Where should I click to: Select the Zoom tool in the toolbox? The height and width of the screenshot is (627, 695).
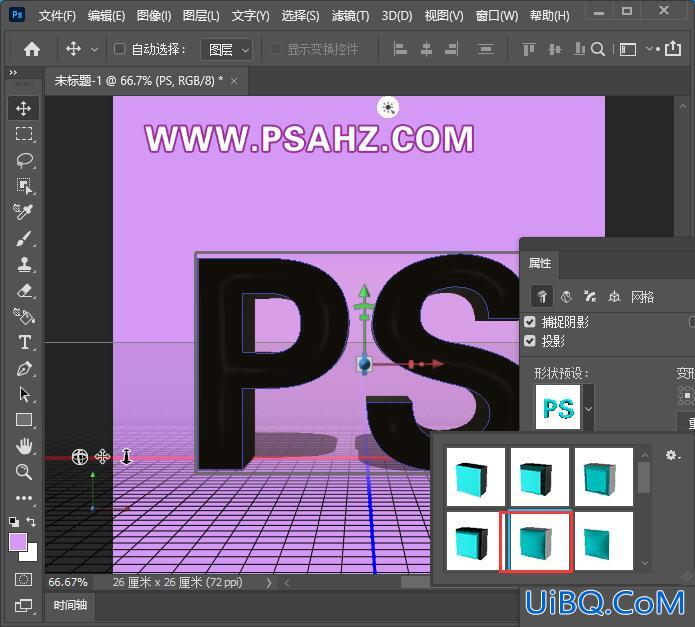(x=23, y=472)
